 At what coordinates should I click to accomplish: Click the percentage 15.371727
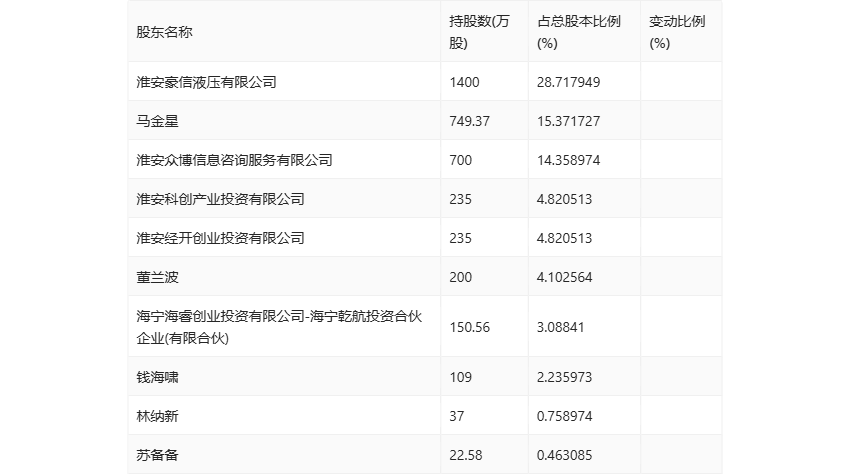click(x=568, y=121)
